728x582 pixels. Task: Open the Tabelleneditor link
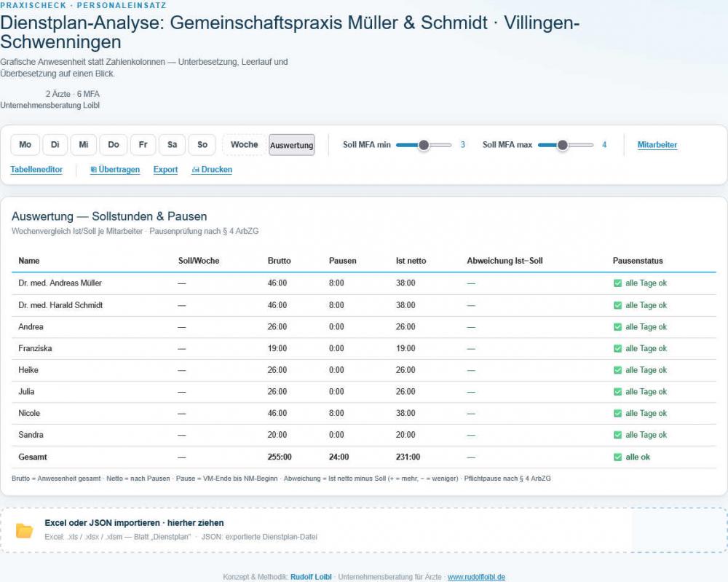tap(36, 170)
